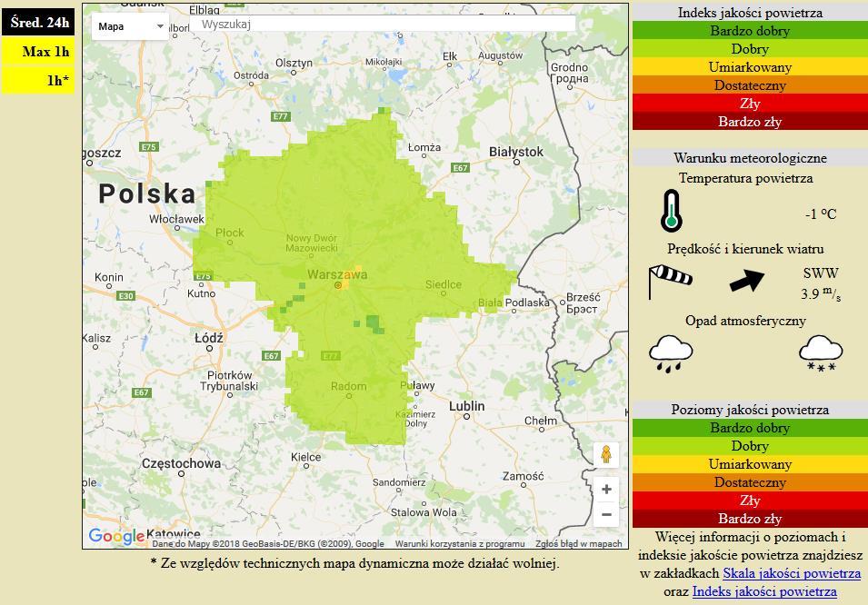Click Dobry swatch in Poziomy legend
Screen dimensions: 868x605
tap(750, 446)
